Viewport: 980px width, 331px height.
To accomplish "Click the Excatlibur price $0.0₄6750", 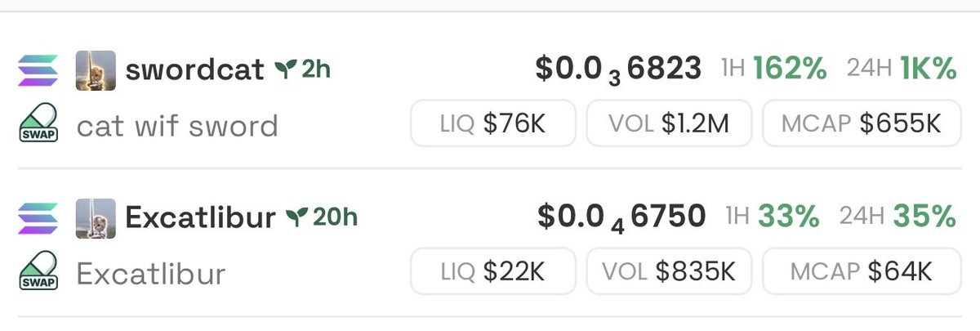I will [621, 217].
